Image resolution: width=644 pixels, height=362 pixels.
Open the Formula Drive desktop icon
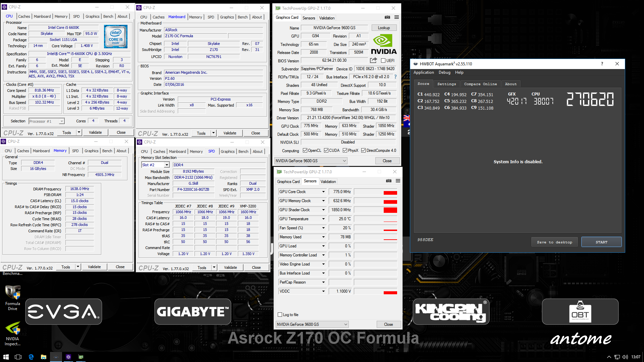coord(13,298)
